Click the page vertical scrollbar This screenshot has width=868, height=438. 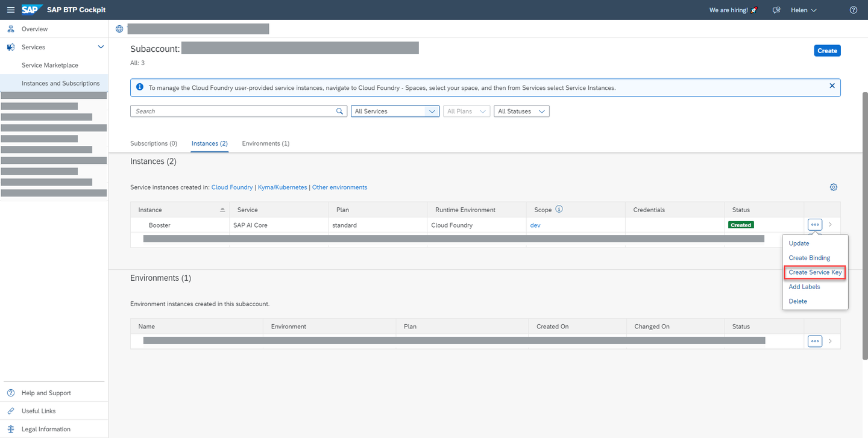pos(864,226)
